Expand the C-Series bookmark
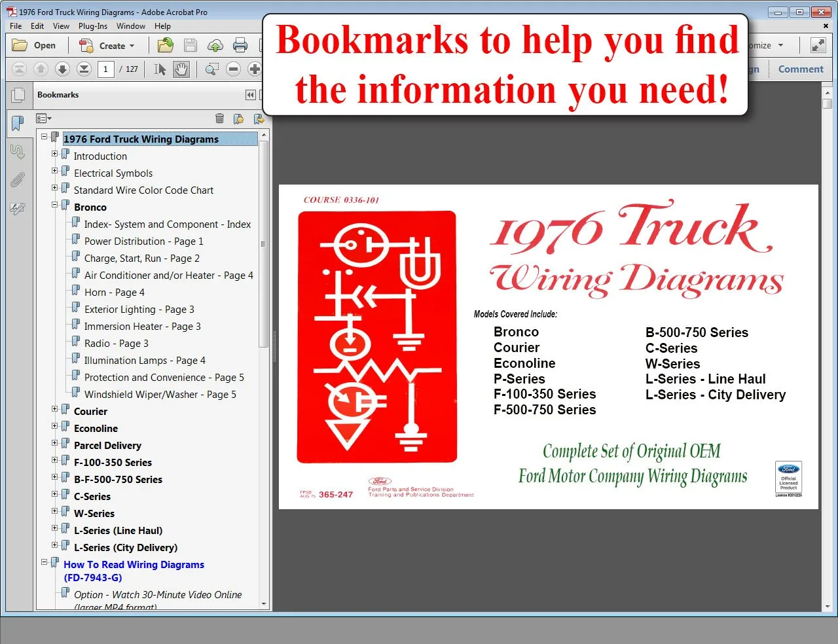Screen dimensions: 838x644 55,494
